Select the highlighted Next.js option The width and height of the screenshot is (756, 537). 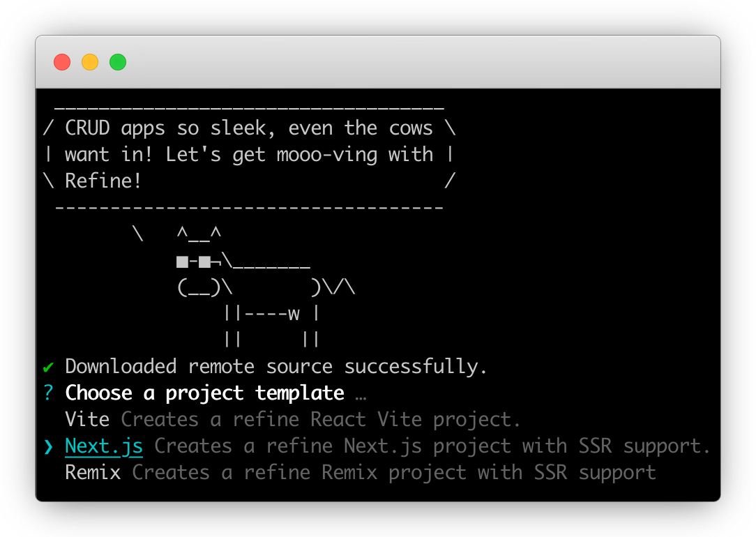(103, 446)
